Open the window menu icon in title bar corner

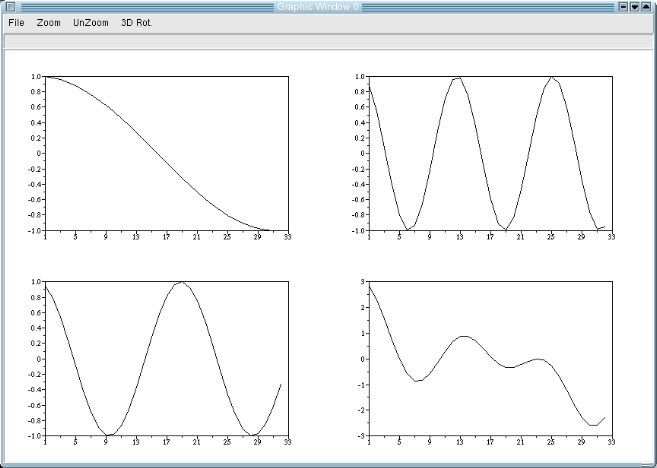pyautogui.click(x=9, y=6)
